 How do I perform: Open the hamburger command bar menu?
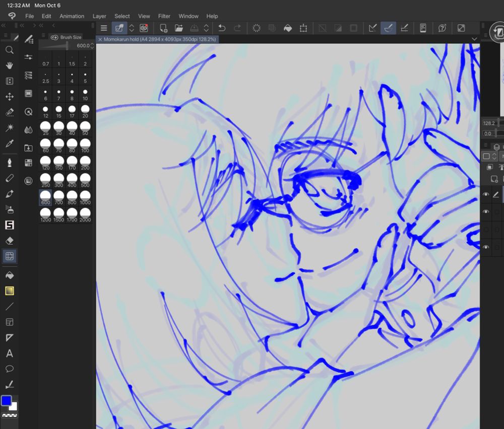pyautogui.click(x=104, y=28)
